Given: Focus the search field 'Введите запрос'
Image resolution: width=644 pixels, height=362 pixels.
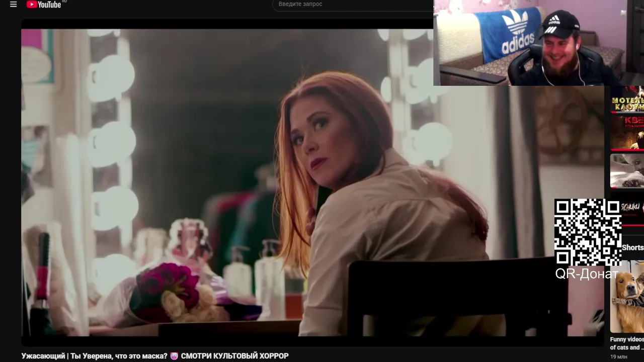Looking at the screenshot, I should click(352, 5).
